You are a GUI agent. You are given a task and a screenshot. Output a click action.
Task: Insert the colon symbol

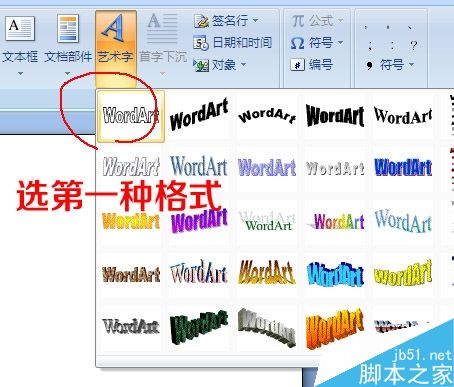tap(392, 45)
